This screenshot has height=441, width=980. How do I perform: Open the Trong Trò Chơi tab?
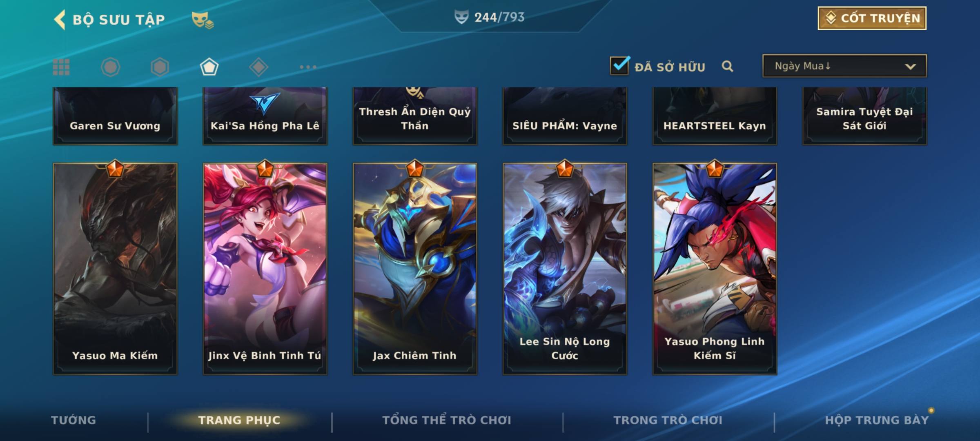tap(668, 420)
